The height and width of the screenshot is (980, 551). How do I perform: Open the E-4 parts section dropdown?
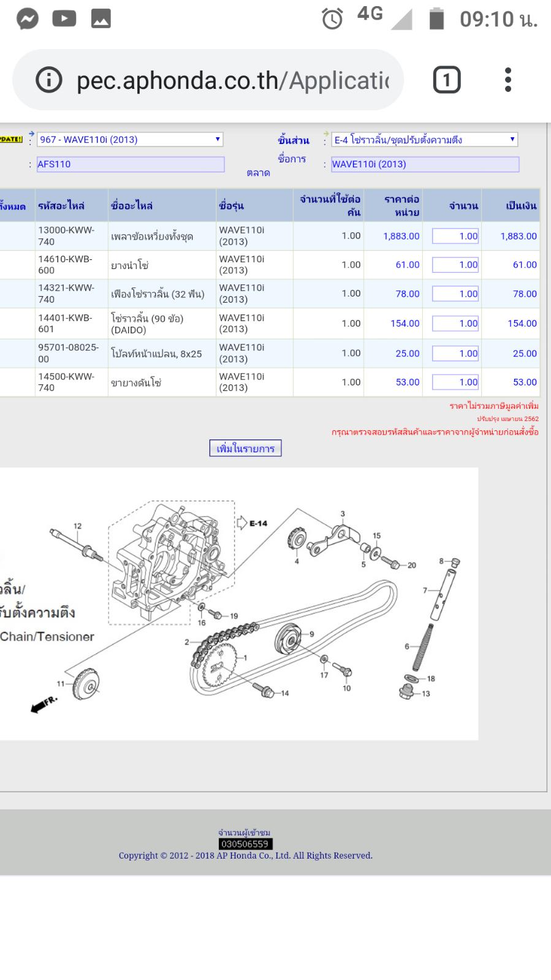[x=425, y=140]
